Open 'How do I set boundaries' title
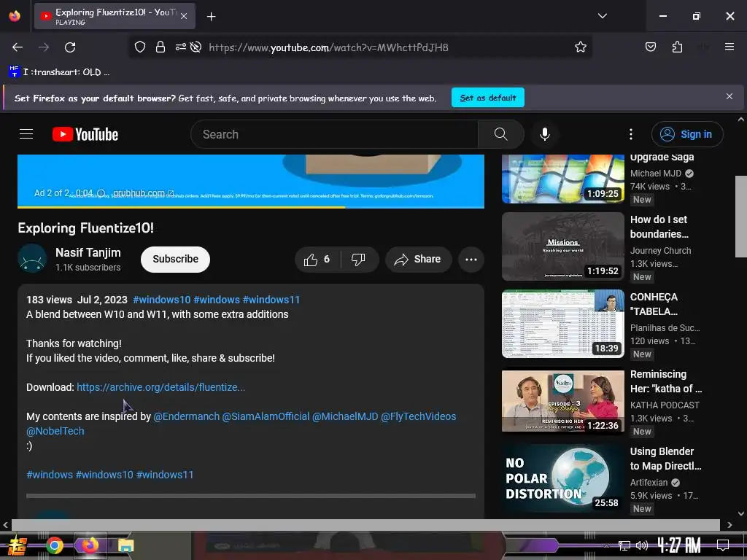The width and height of the screenshot is (747, 560). [x=659, y=227]
